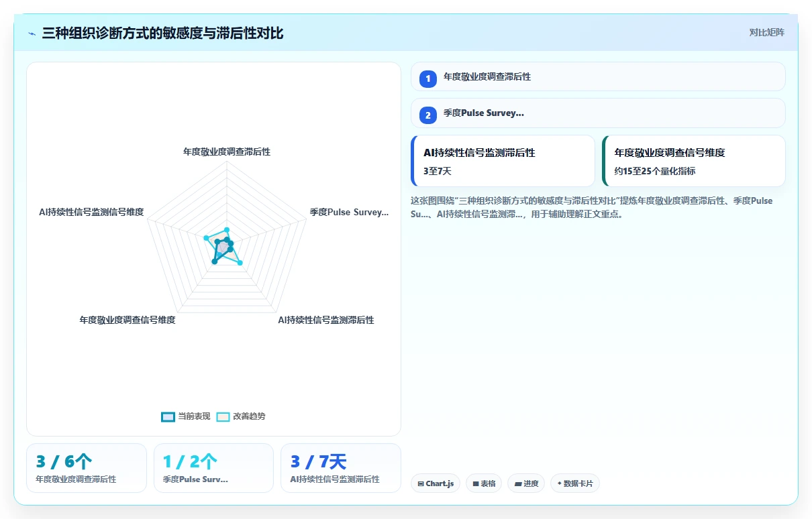Toggle the 当前表现 legend swatch
This screenshot has height=519, width=812.
click(x=168, y=416)
